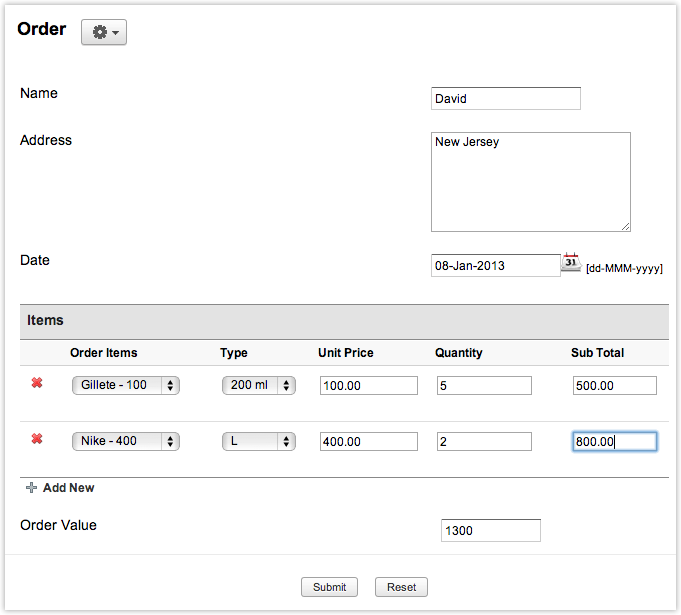The image size is (681, 615).
Task: Click the plus icon beside Add New
Action: pyautogui.click(x=31, y=488)
